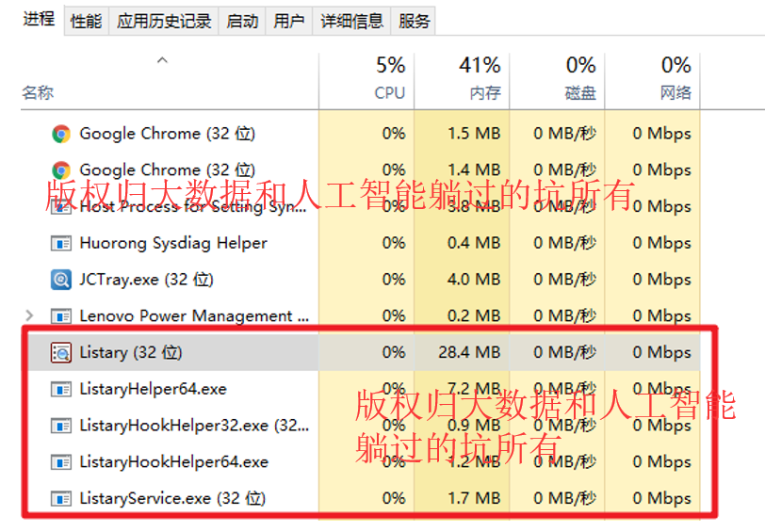Open the 应用历史记录 tab
Viewport: 765px width, 532px height.
[164, 22]
